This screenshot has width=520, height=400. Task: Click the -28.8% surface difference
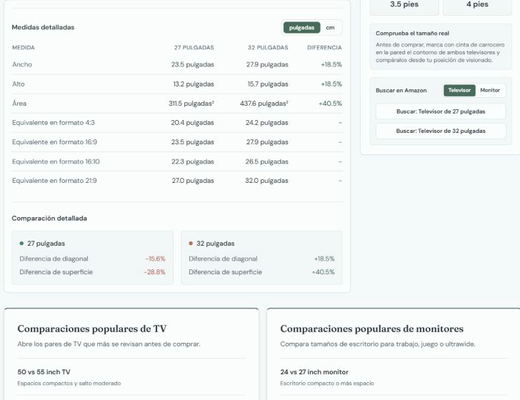pos(155,272)
